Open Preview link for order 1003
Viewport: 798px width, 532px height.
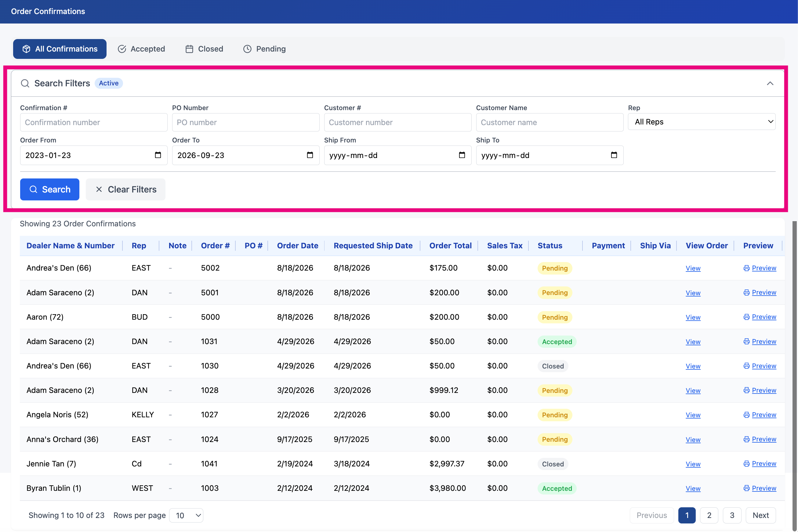coord(764,488)
